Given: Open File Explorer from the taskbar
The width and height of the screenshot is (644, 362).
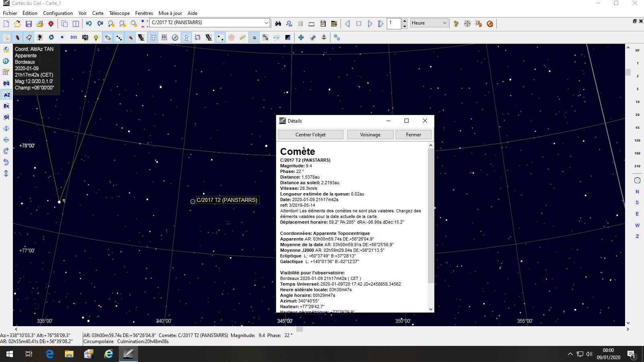Looking at the screenshot, I should click(69, 354).
